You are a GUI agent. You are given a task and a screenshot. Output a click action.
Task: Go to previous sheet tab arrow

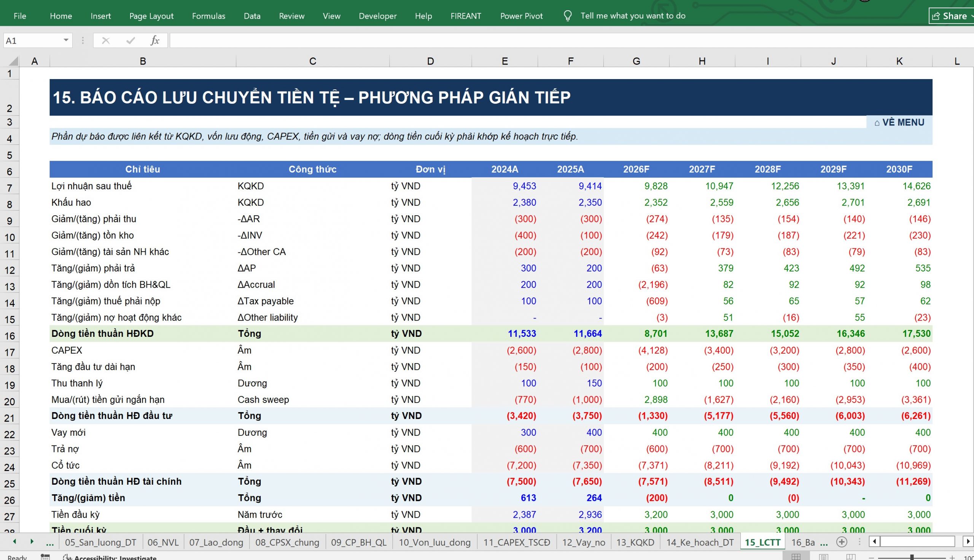pyautogui.click(x=14, y=541)
